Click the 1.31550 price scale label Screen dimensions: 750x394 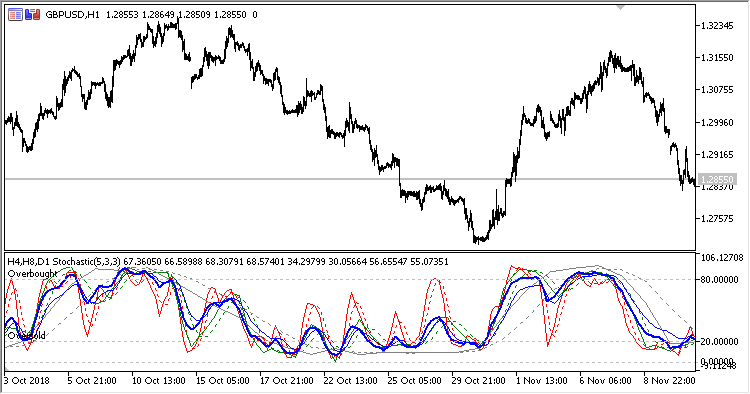[717, 58]
